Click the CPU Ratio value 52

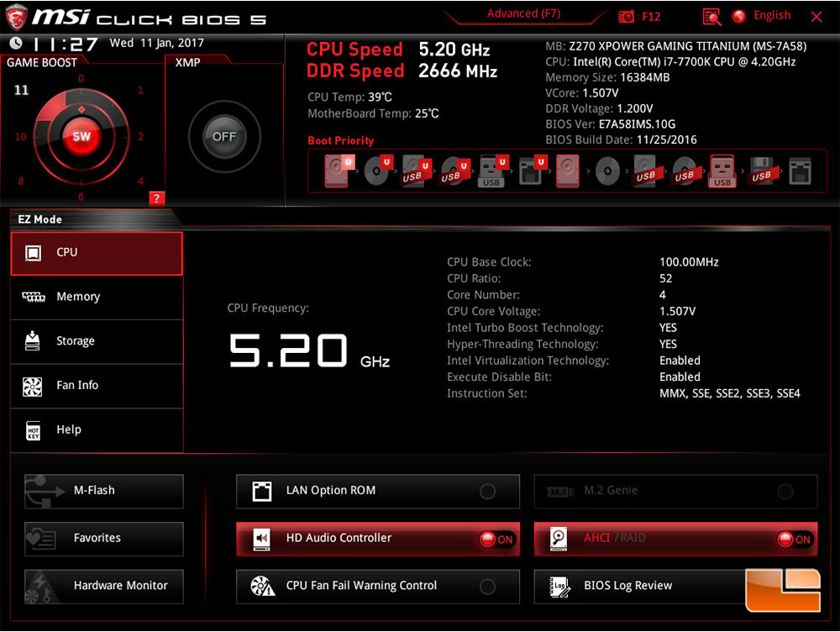(x=665, y=279)
